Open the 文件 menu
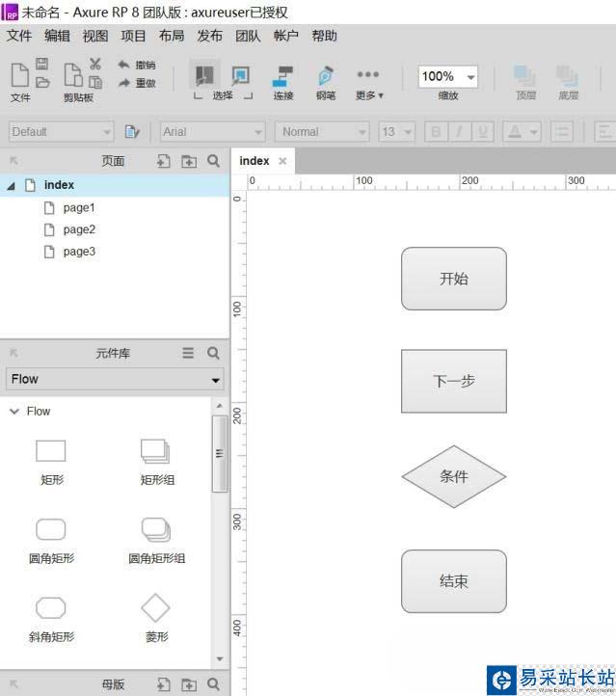The image size is (616, 696). (19, 36)
